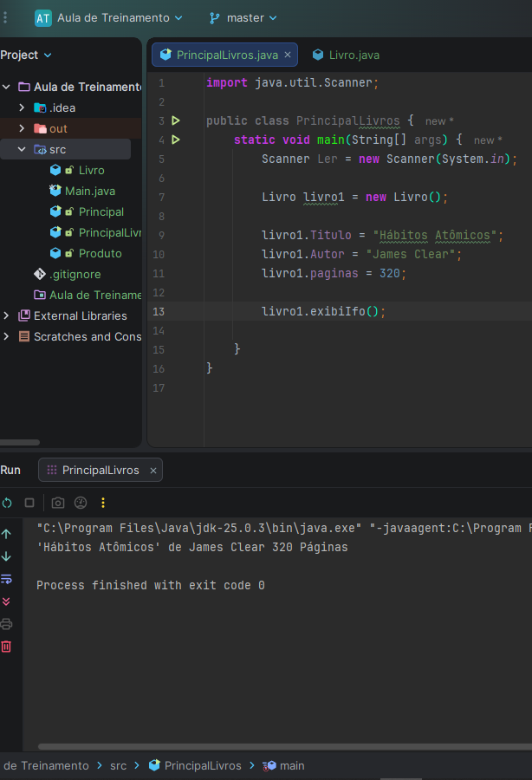This screenshot has width=532, height=780.
Task: Select the Aula de Treinamento.iml file
Action: coord(95,295)
